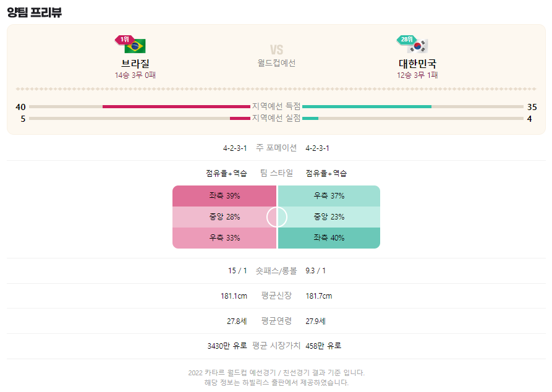
Task: Click the white circle between team style zones
Action: click(276, 216)
